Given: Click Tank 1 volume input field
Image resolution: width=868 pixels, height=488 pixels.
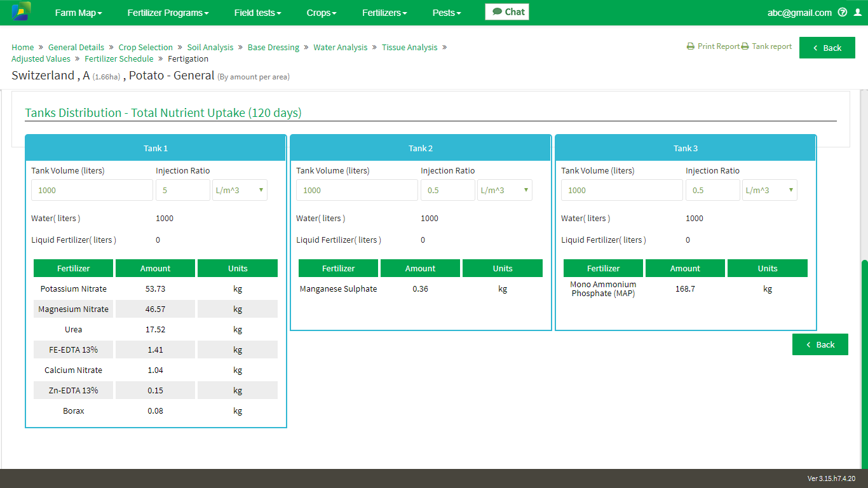Looking at the screenshot, I should tap(92, 190).
